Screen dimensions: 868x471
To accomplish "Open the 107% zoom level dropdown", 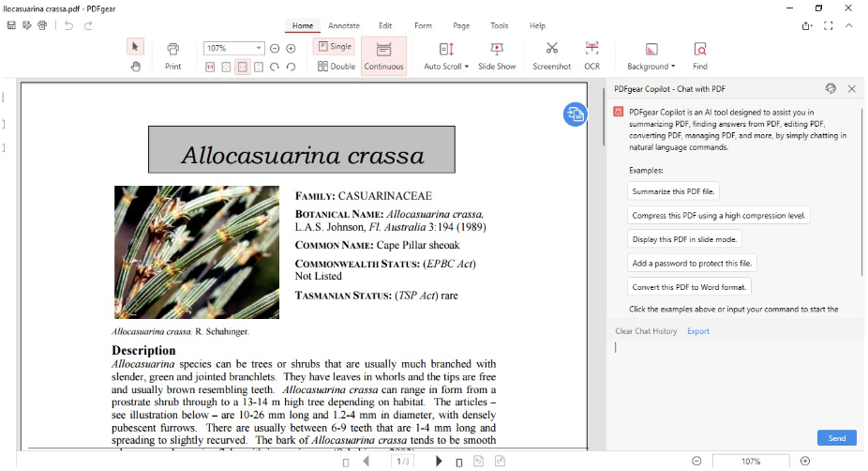I will click(x=259, y=48).
